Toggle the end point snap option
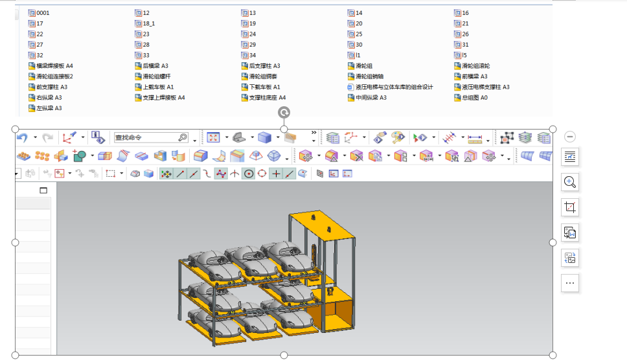 pyautogui.click(x=180, y=174)
